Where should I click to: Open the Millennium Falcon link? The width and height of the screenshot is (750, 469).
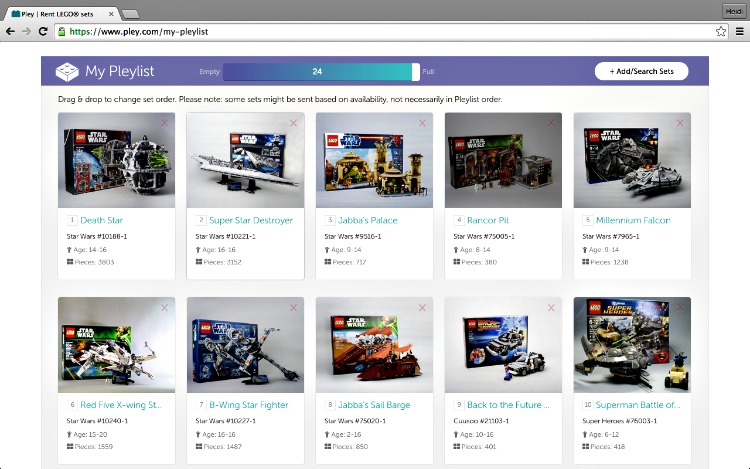pos(633,220)
